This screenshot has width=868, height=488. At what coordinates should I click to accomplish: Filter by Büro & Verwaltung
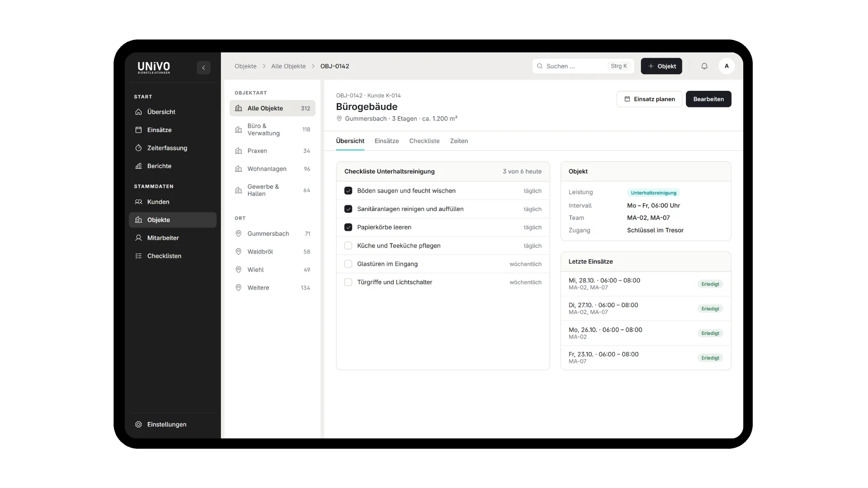(272, 130)
